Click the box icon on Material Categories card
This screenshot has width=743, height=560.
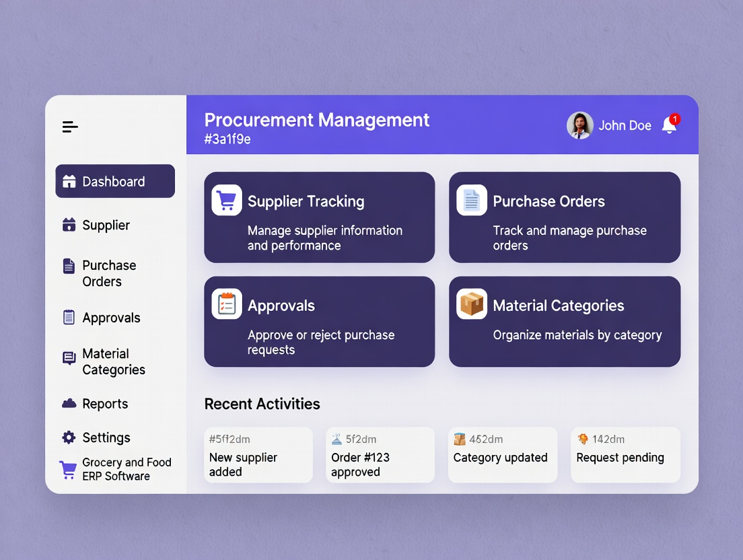click(x=472, y=304)
